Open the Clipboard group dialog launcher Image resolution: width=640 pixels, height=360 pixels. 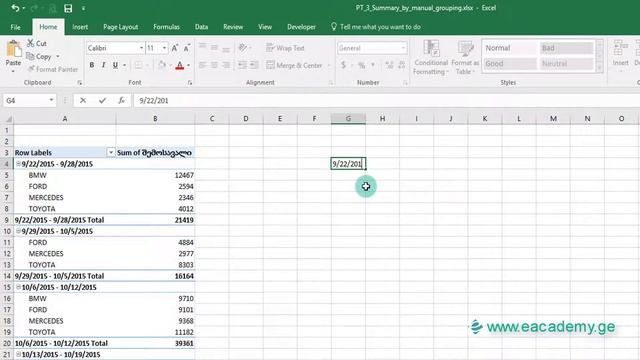pos(80,83)
